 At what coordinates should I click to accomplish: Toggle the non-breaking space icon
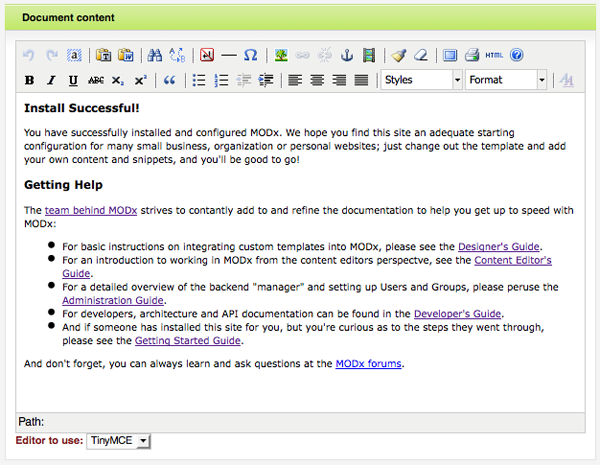coord(207,55)
